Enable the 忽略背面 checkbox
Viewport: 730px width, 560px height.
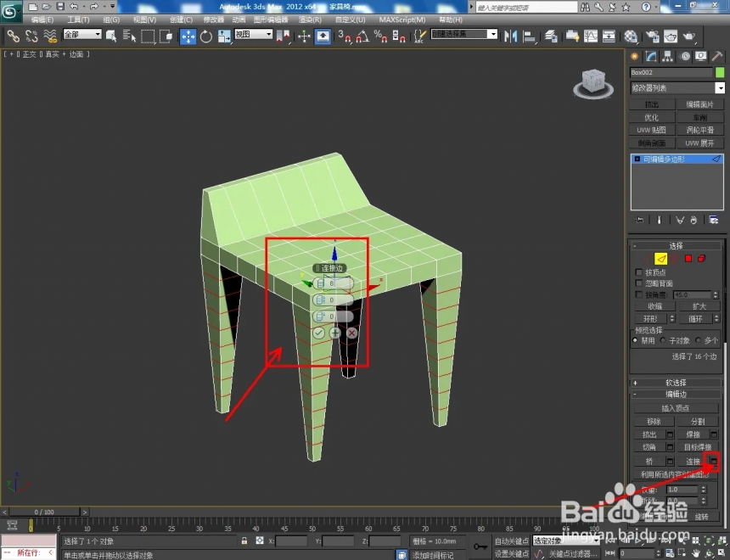pyautogui.click(x=638, y=283)
